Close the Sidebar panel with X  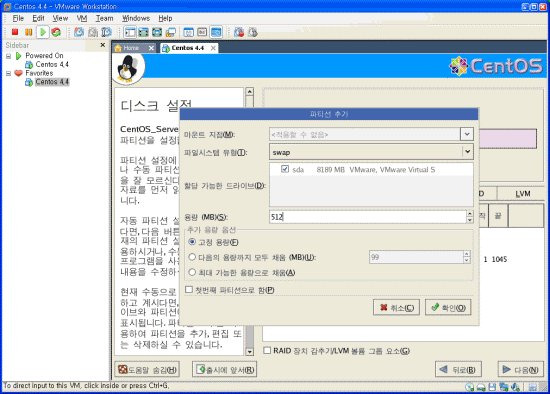pyautogui.click(x=102, y=45)
